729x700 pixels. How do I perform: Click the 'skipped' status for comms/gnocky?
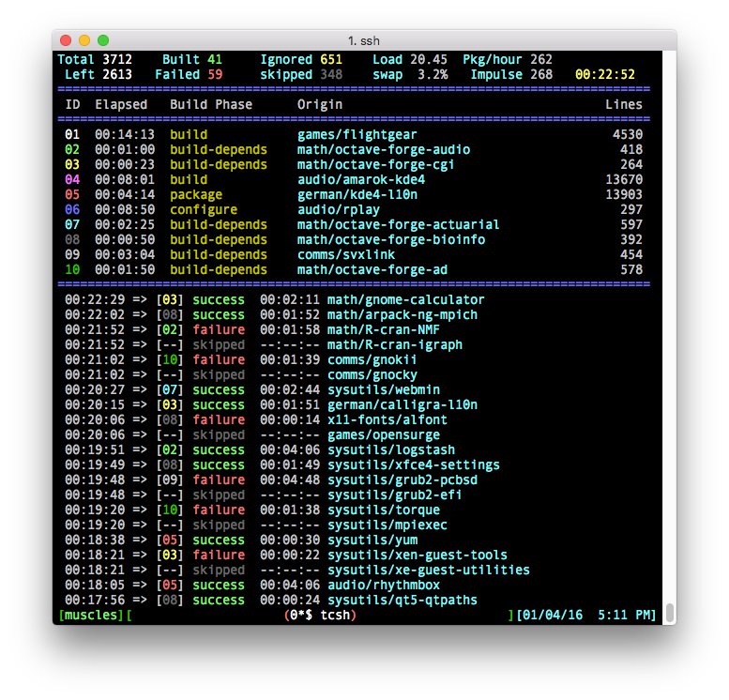click(x=219, y=374)
